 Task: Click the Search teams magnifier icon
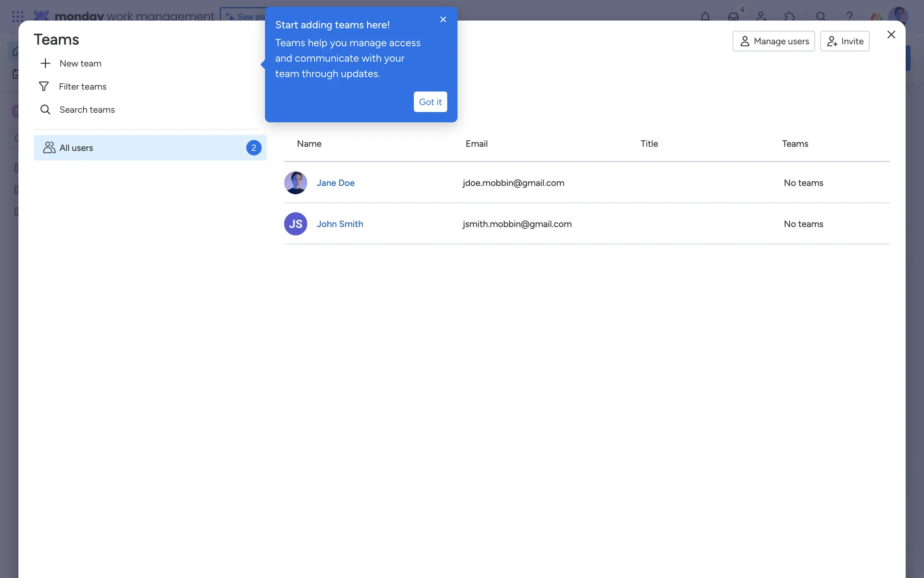click(x=45, y=109)
